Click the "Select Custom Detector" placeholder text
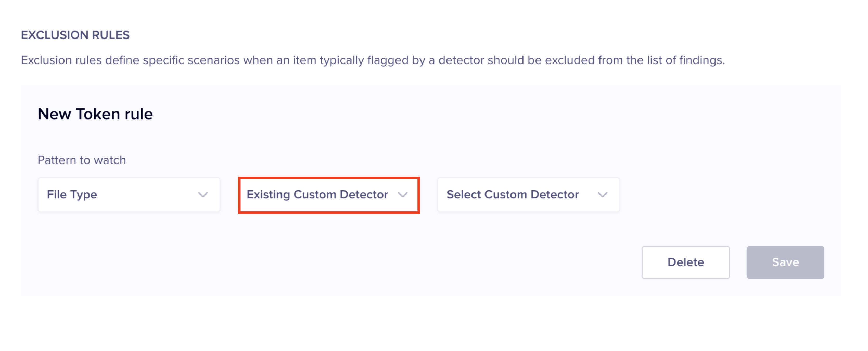The image size is (868, 351). pyautogui.click(x=513, y=195)
